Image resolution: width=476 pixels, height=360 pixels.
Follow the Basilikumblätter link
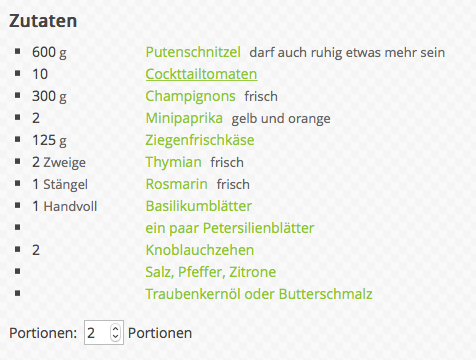(199, 206)
